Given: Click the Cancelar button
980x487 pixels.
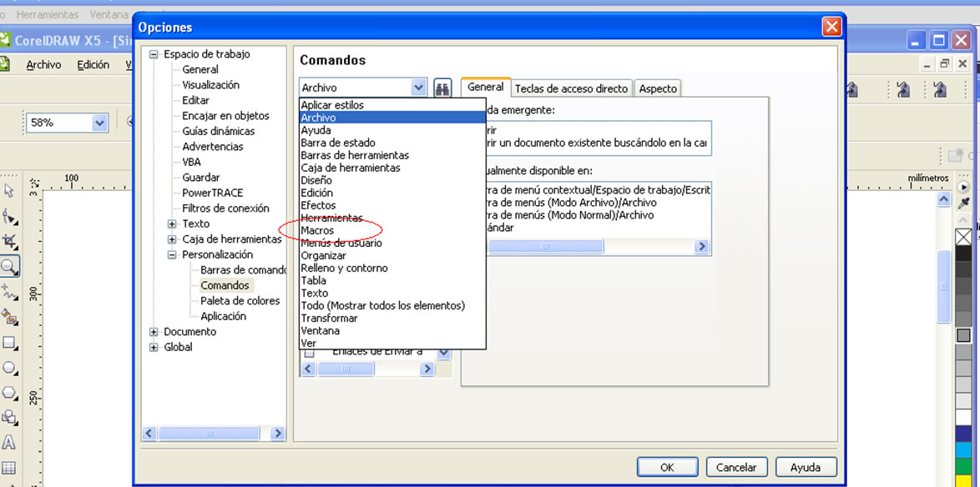Looking at the screenshot, I should coord(736,466).
